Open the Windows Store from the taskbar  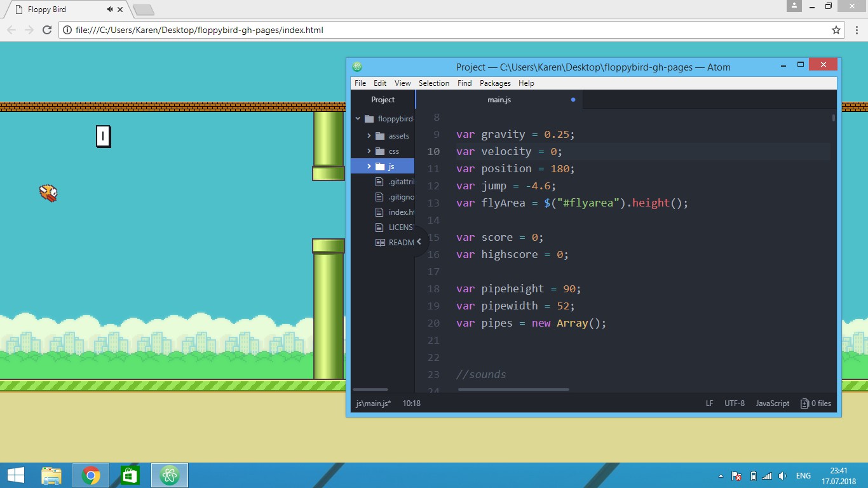point(130,475)
